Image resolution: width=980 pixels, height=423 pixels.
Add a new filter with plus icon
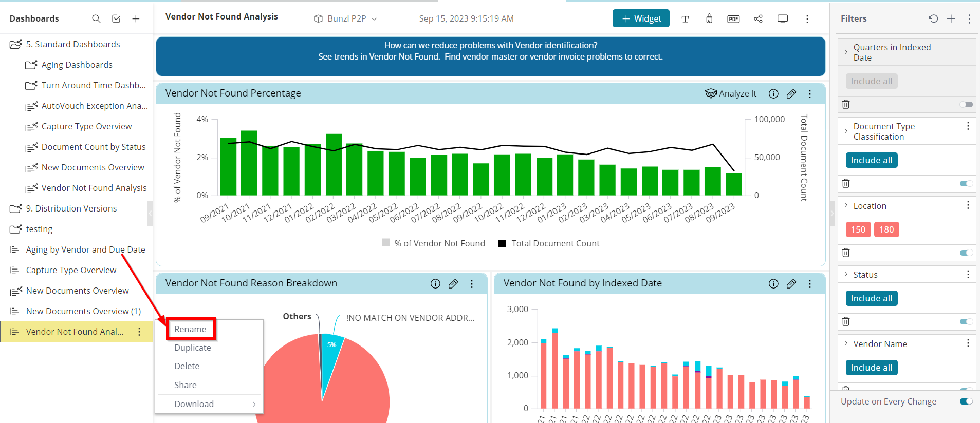(951, 18)
